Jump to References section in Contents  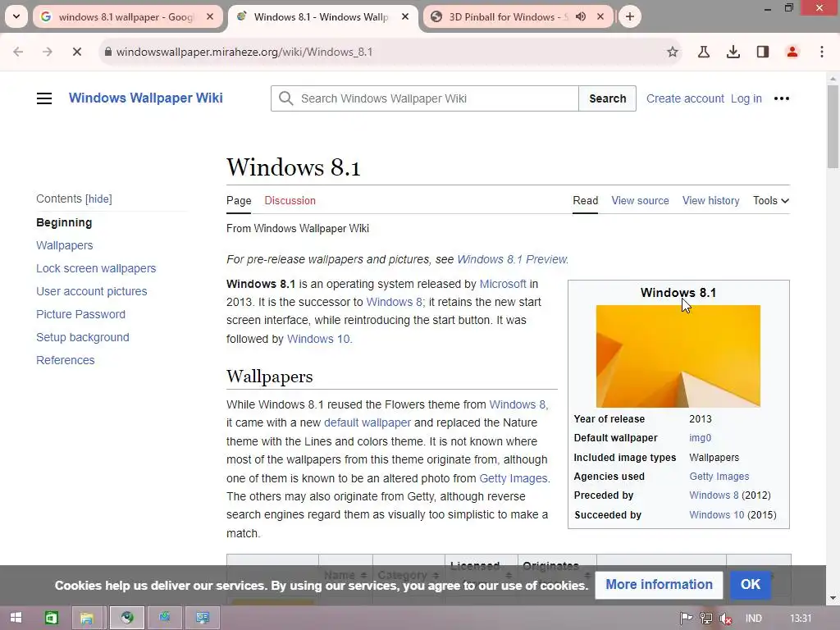66,361
